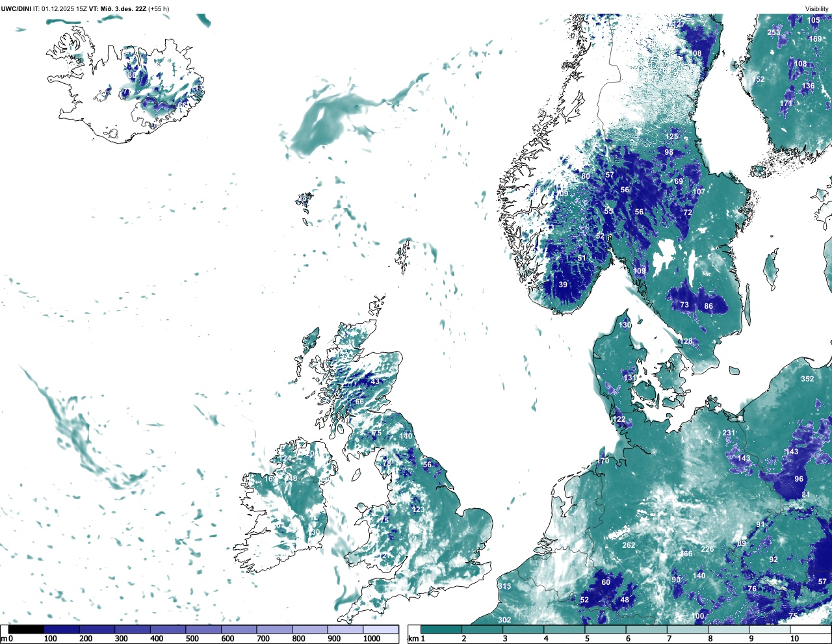Click the '136' value over Finland

(x=808, y=86)
